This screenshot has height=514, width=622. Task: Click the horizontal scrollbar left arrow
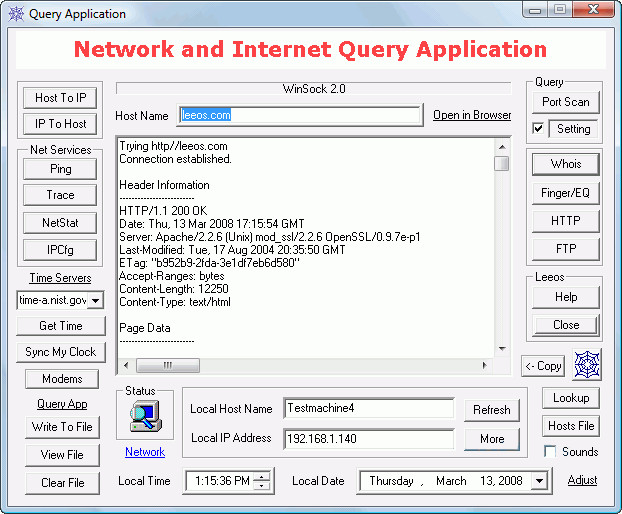pos(126,365)
